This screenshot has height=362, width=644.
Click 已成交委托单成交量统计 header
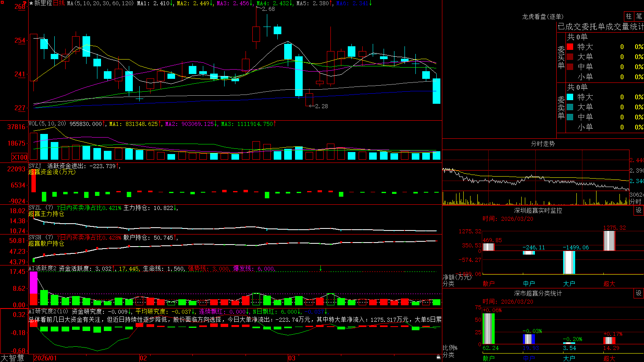point(601,27)
